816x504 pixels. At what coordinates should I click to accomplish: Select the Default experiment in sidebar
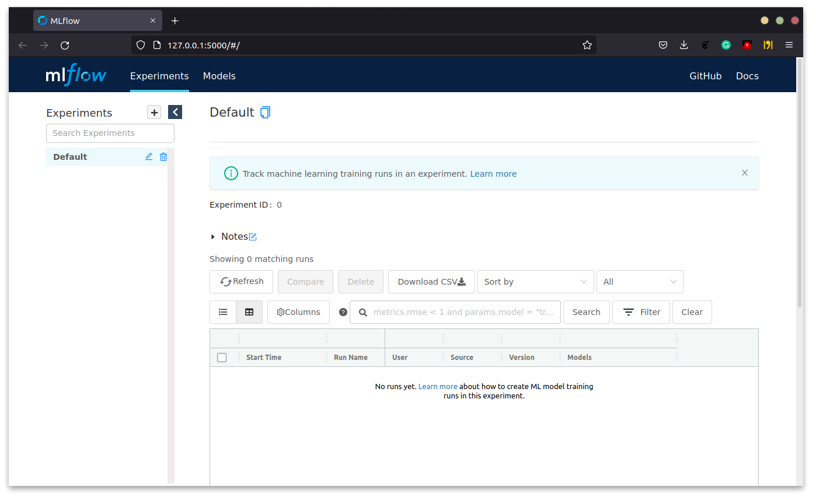107,157
